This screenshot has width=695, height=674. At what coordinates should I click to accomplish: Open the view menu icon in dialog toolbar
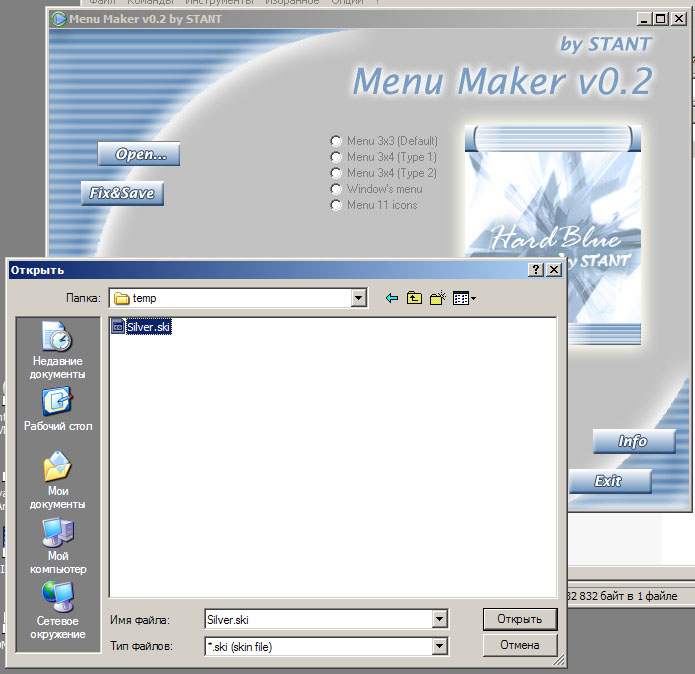point(464,298)
